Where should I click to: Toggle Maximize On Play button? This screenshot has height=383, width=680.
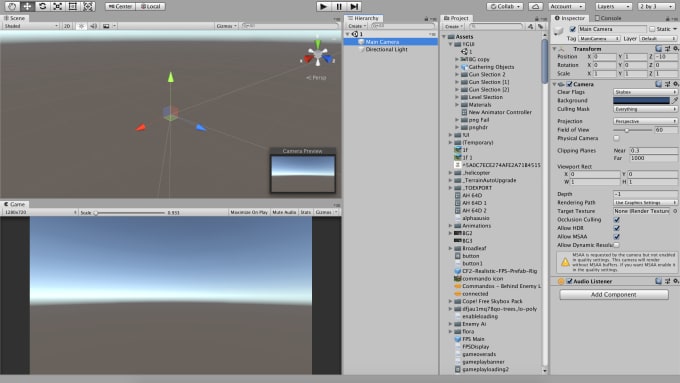pyautogui.click(x=249, y=212)
